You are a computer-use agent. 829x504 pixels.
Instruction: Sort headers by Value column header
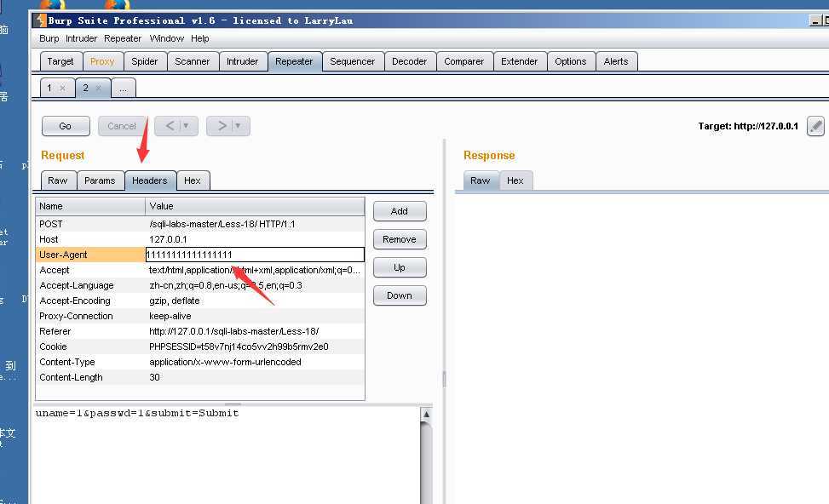255,206
